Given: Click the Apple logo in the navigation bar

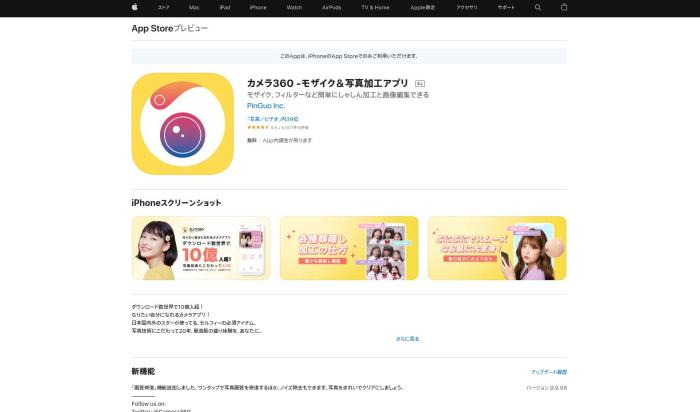Looking at the screenshot, I should coord(134,7).
